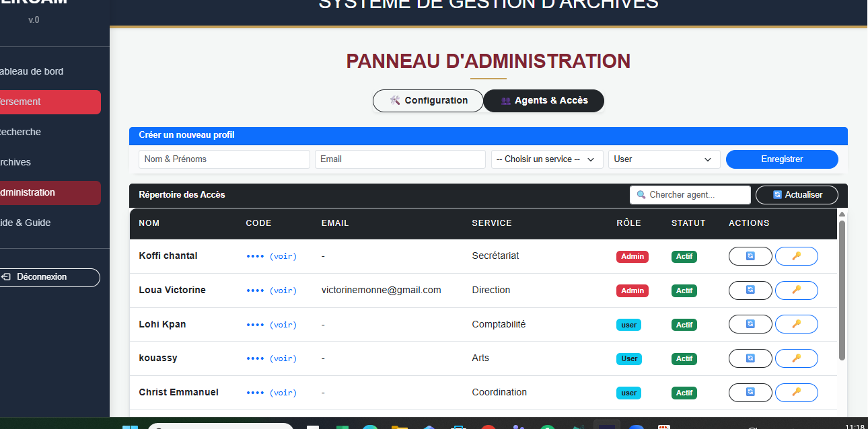
Task: Click the name Christ Emmanuel
Action: click(x=178, y=392)
